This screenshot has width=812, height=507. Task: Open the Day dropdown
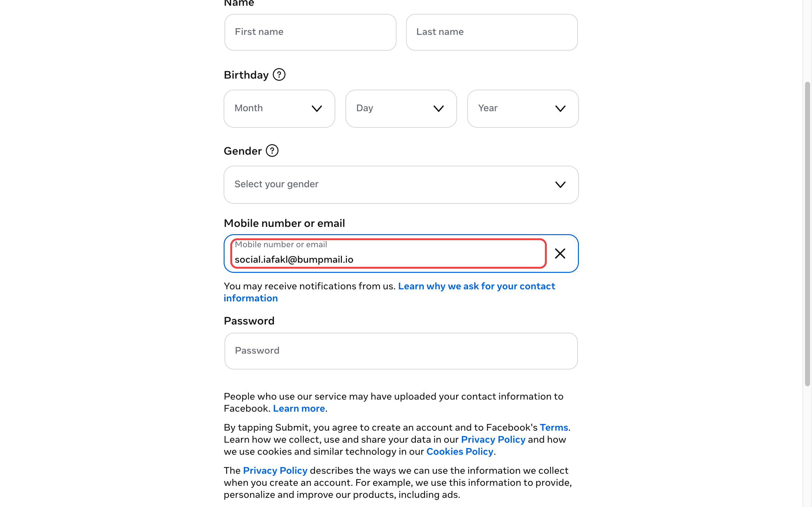[401, 108]
